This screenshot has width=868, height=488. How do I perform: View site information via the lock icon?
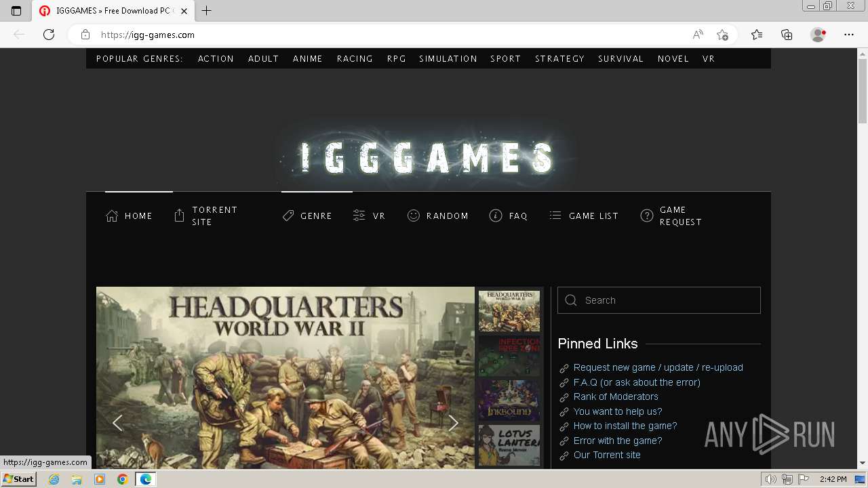point(85,35)
